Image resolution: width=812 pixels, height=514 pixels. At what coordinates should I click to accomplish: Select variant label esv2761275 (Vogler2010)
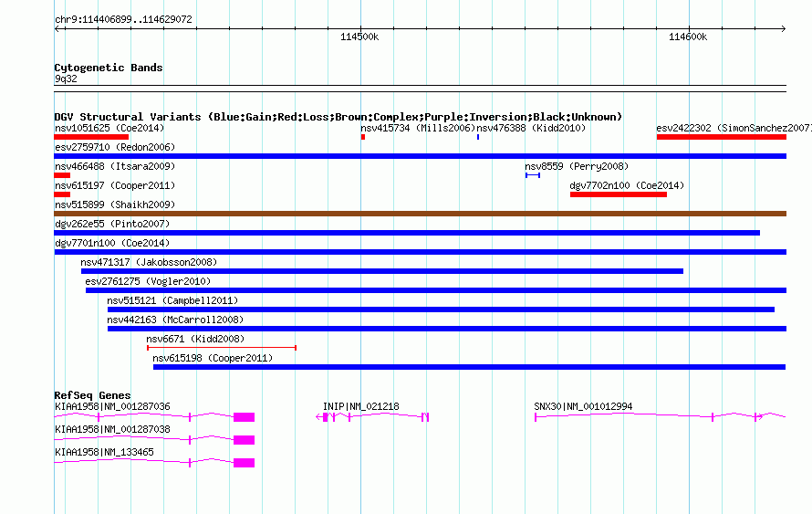coord(148,281)
